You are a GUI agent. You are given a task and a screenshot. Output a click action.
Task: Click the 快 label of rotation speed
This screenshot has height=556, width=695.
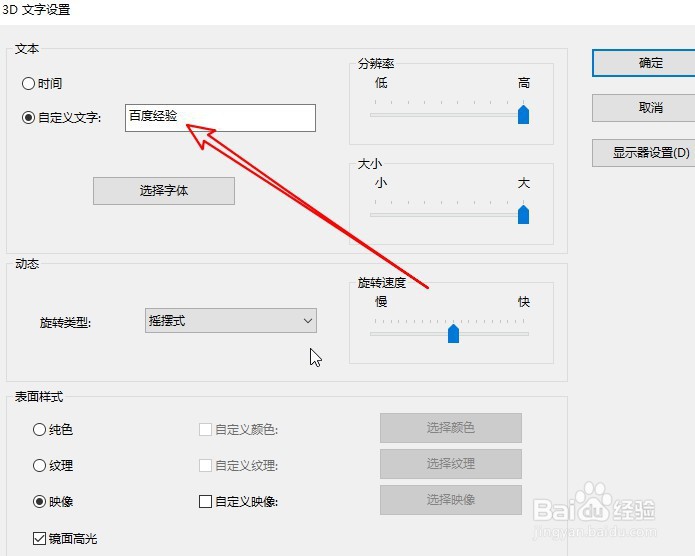tap(524, 302)
